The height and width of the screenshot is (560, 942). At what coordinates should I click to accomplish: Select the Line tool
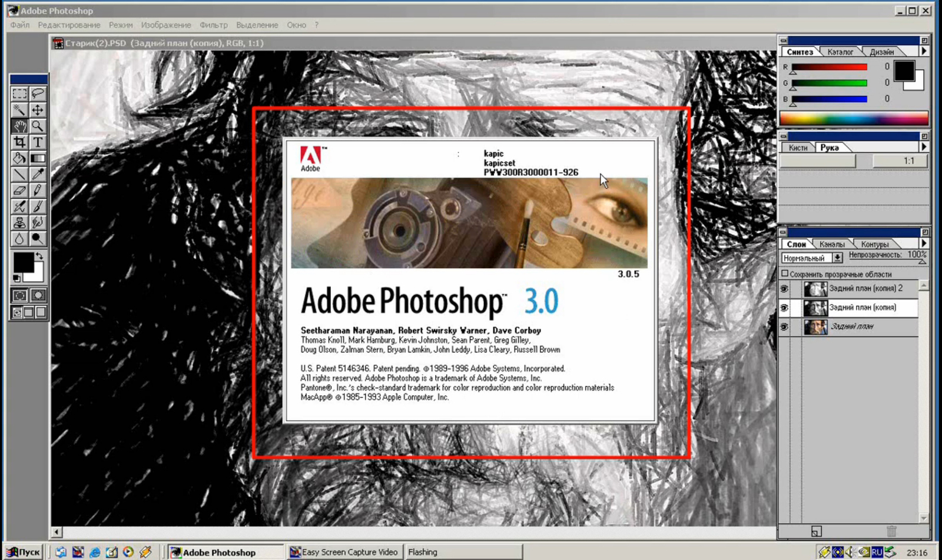pyautogui.click(x=19, y=175)
